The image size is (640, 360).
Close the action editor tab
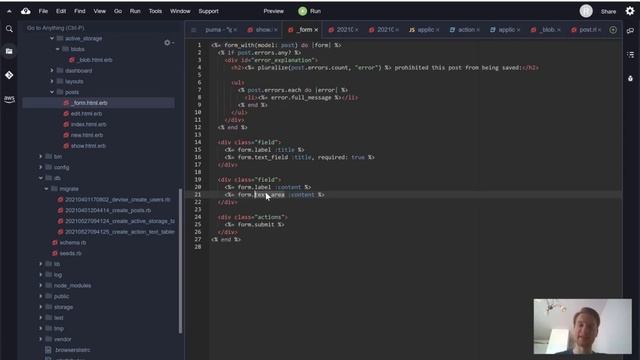coord(478,30)
